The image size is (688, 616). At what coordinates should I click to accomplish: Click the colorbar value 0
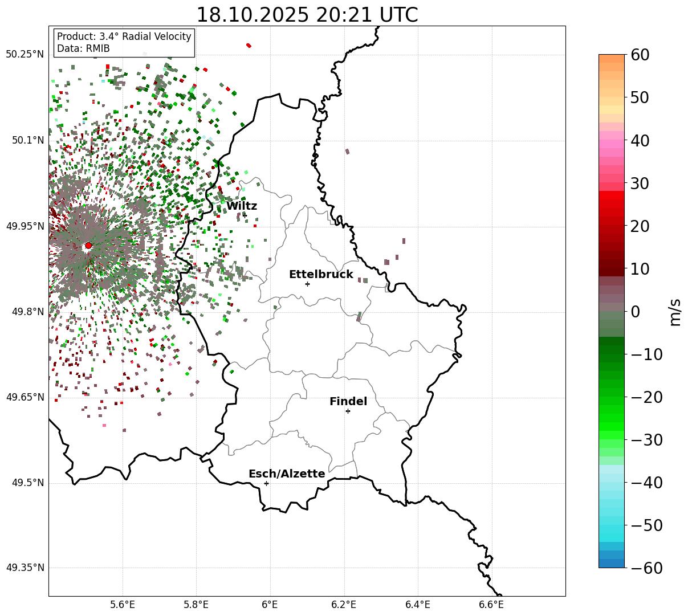[635, 312]
